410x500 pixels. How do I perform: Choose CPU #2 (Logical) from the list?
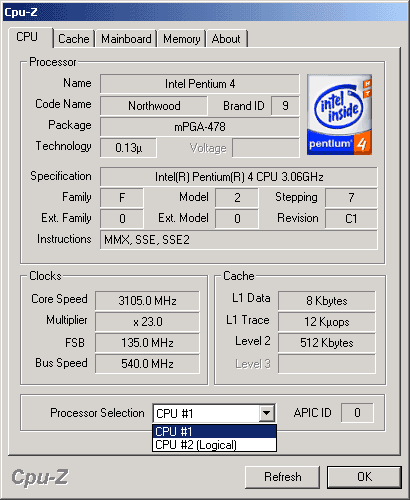pos(214,445)
